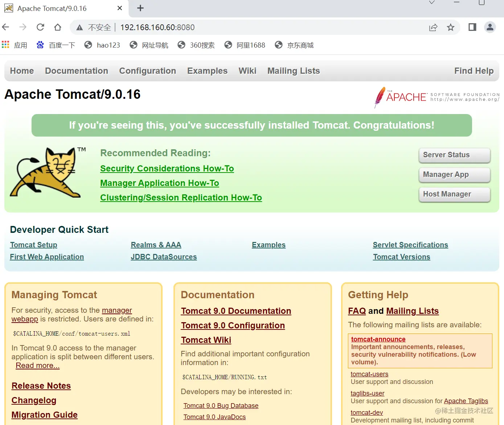
Task: Open Tomcat 9.0 JavaDocs link
Action: (214, 417)
